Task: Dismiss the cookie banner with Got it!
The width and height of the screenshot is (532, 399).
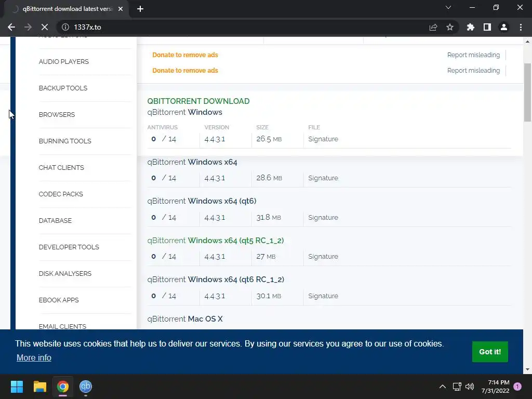Action: pos(490,352)
